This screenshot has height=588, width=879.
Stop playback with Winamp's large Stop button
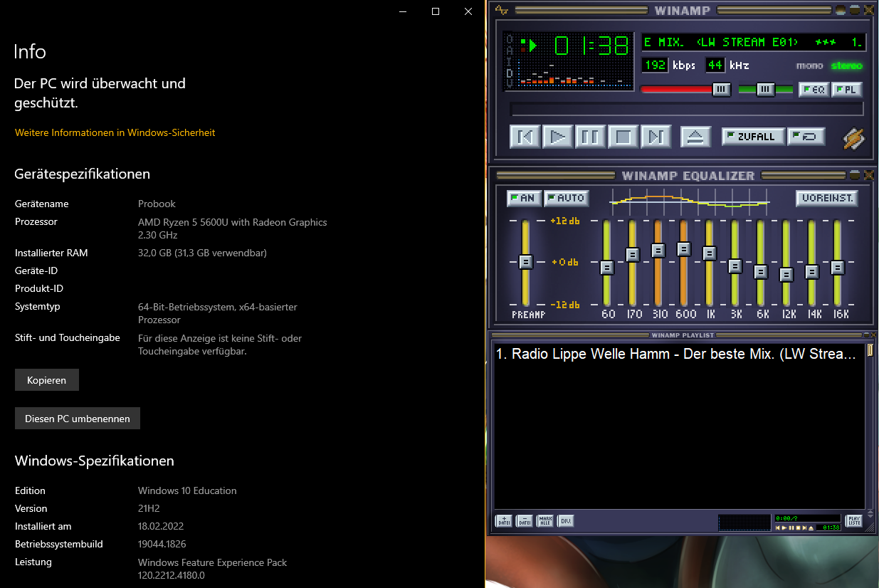(x=623, y=136)
